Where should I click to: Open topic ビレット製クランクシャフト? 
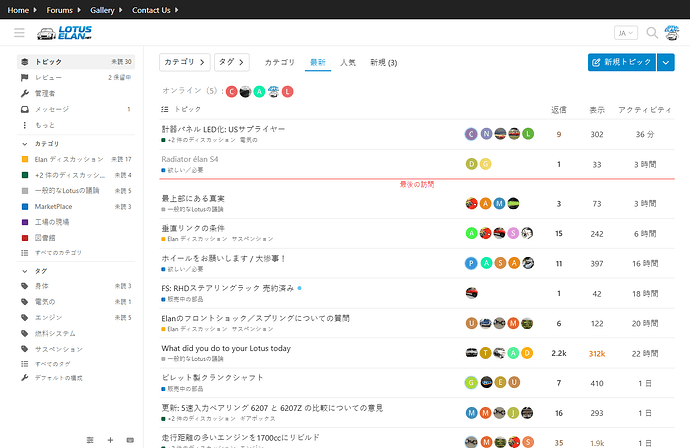point(212,378)
